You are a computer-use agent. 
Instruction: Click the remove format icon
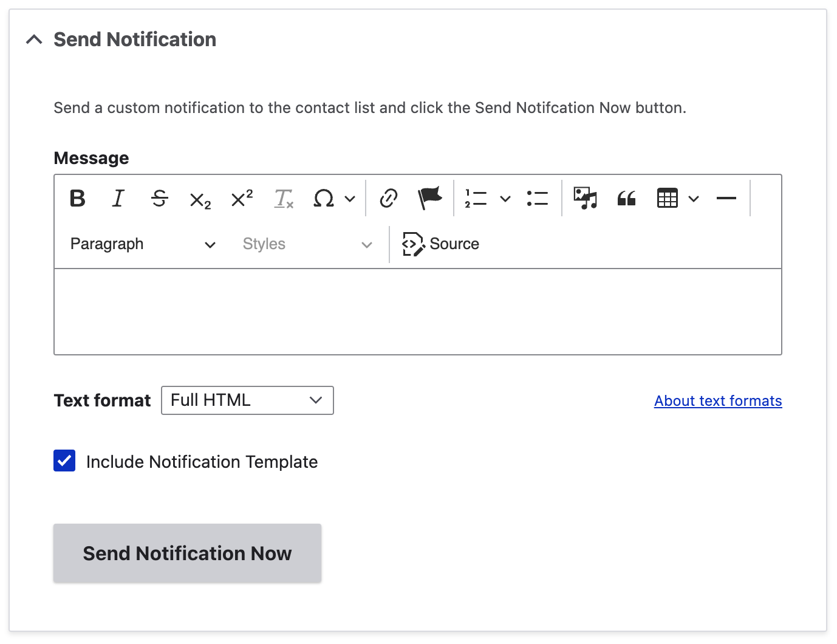pos(284,199)
